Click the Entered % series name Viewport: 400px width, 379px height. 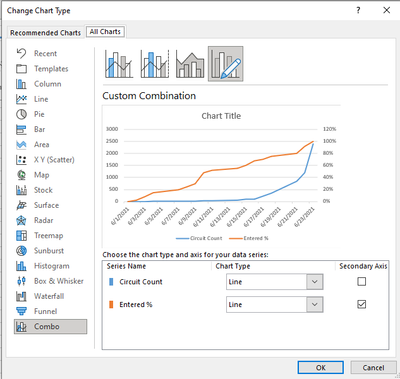[x=136, y=304]
